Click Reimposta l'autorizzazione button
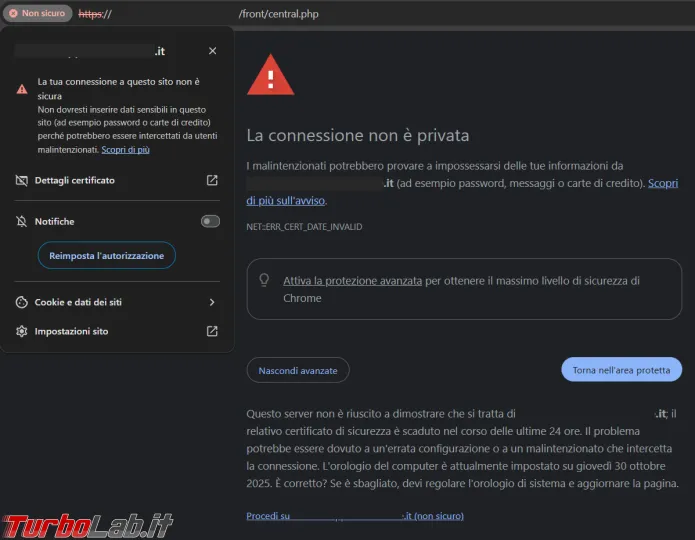This screenshot has width=695, height=540. 106,255
